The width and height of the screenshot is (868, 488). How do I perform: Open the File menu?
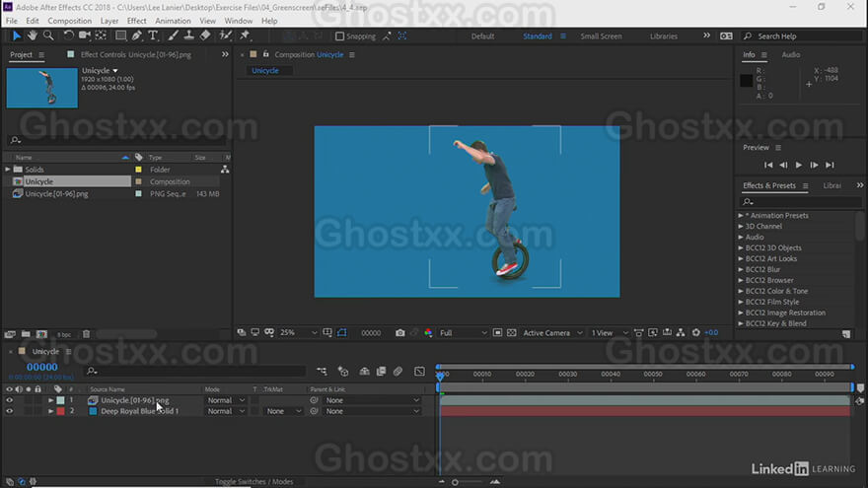(x=12, y=21)
